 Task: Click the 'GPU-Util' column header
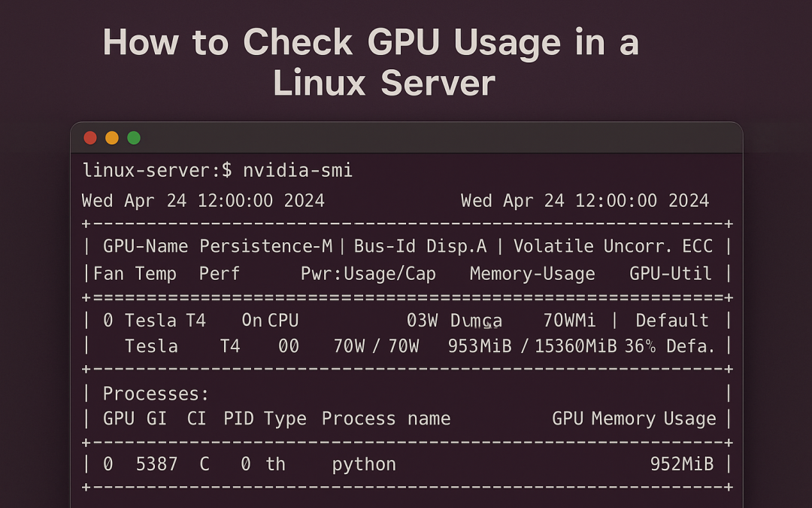670,274
